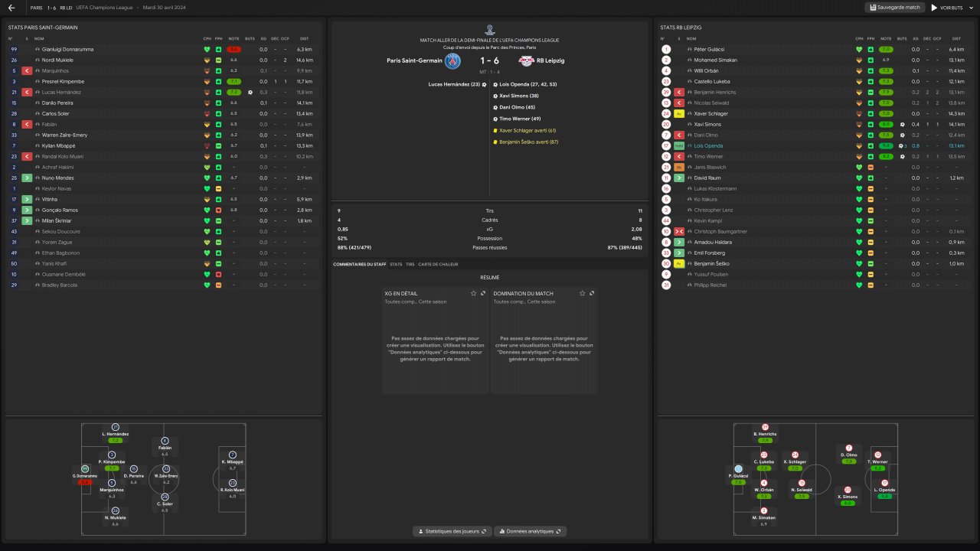
Task: Click the RB Leipzig club crest
Action: [x=527, y=60]
